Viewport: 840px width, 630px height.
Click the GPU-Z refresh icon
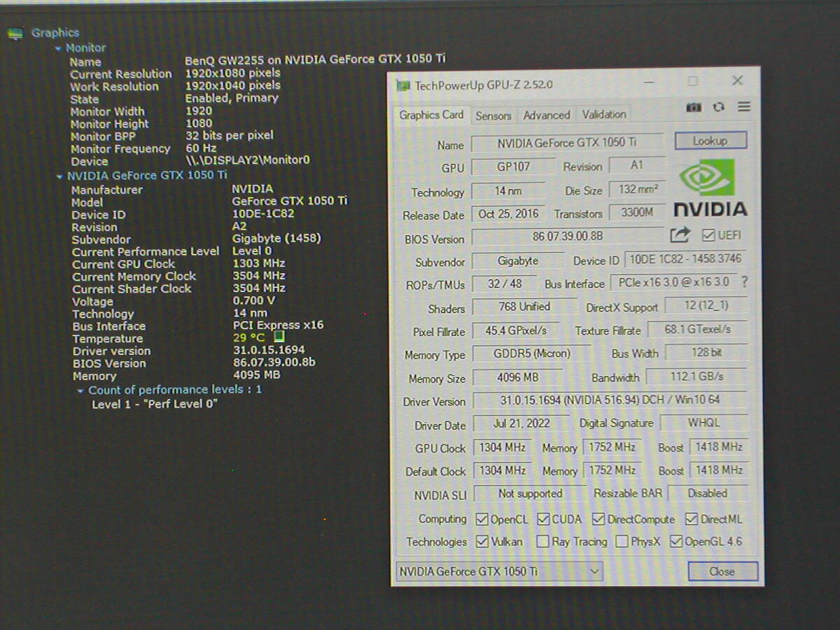point(718,107)
